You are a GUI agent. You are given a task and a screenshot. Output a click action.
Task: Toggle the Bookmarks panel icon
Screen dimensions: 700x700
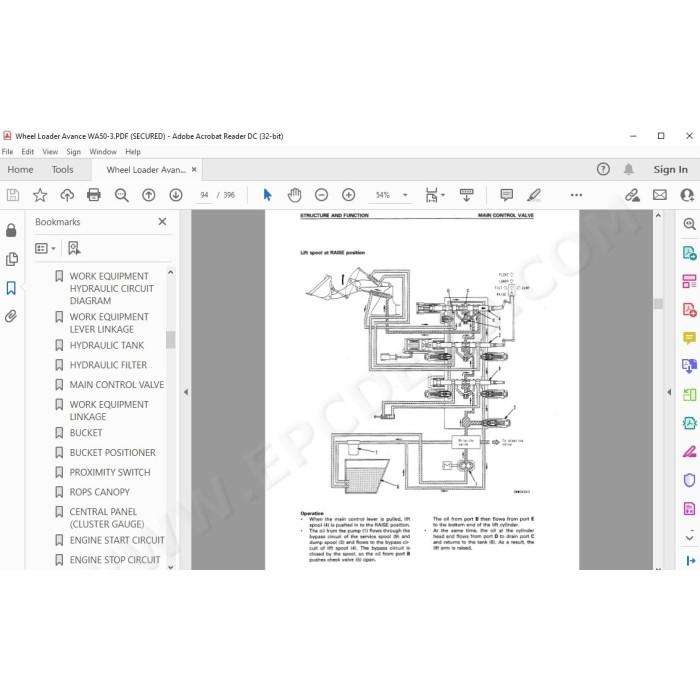click(x=11, y=288)
